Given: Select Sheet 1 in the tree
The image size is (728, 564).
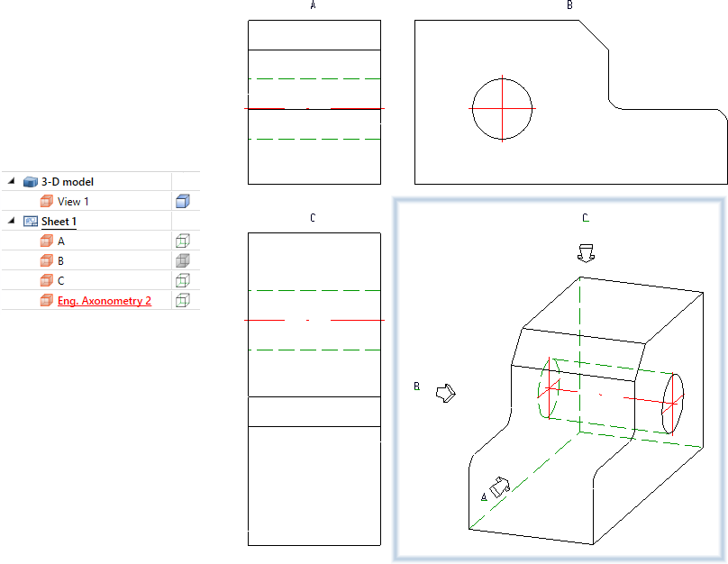Looking at the screenshot, I should (59, 222).
